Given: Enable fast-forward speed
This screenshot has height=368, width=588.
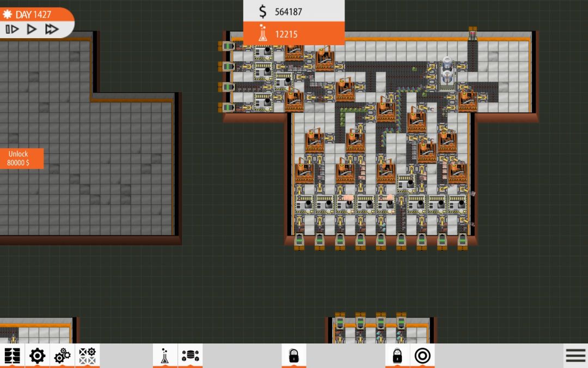Looking at the screenshot, I should pos(52,30).
